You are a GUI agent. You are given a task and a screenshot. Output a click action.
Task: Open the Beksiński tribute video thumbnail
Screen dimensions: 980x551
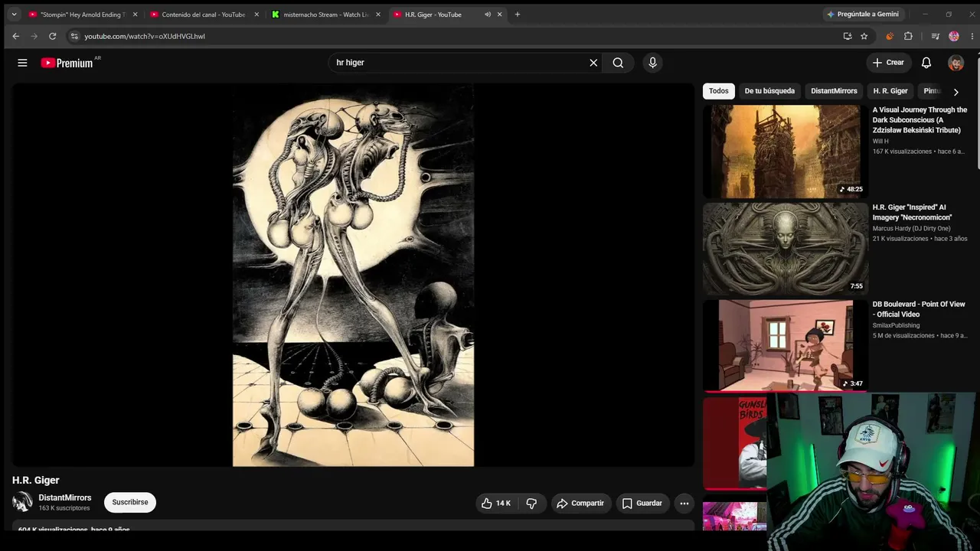pos(786,152)
